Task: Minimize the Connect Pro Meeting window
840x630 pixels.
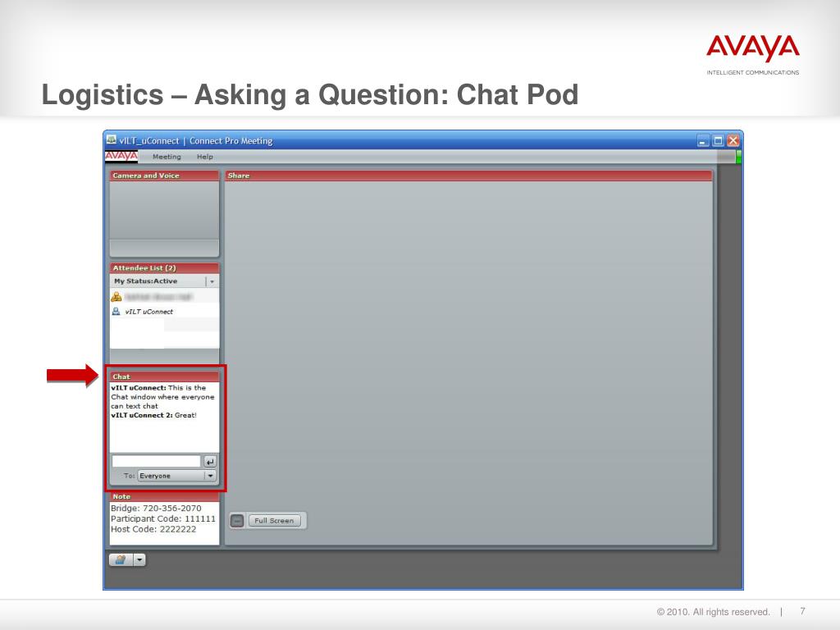Action: (x=703, y=141)
